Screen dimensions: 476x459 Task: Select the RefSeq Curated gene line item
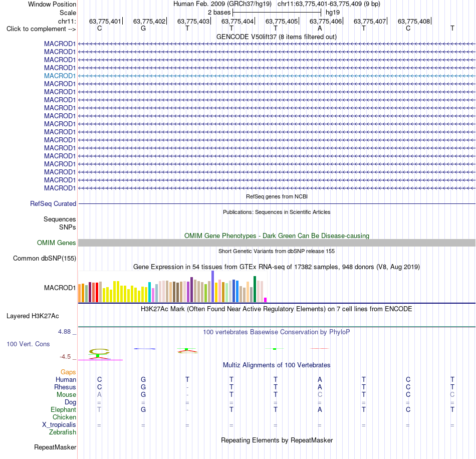[277, 204]
